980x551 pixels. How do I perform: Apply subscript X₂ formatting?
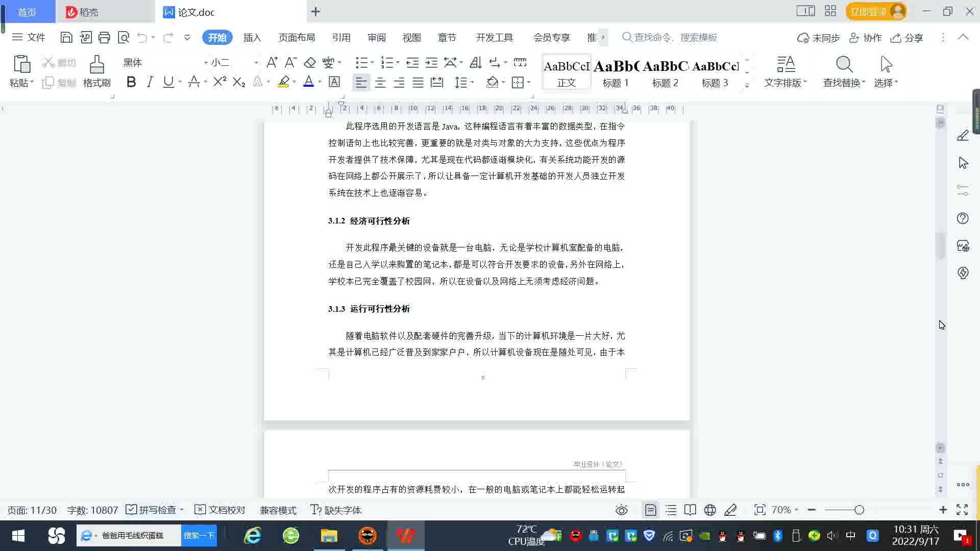(239, 82)
